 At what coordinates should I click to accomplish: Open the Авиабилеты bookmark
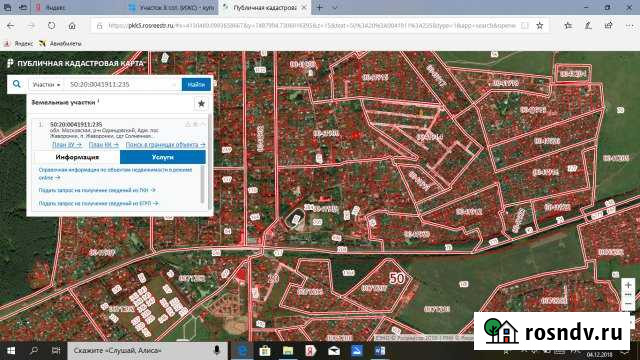click(x=61, y=43)
